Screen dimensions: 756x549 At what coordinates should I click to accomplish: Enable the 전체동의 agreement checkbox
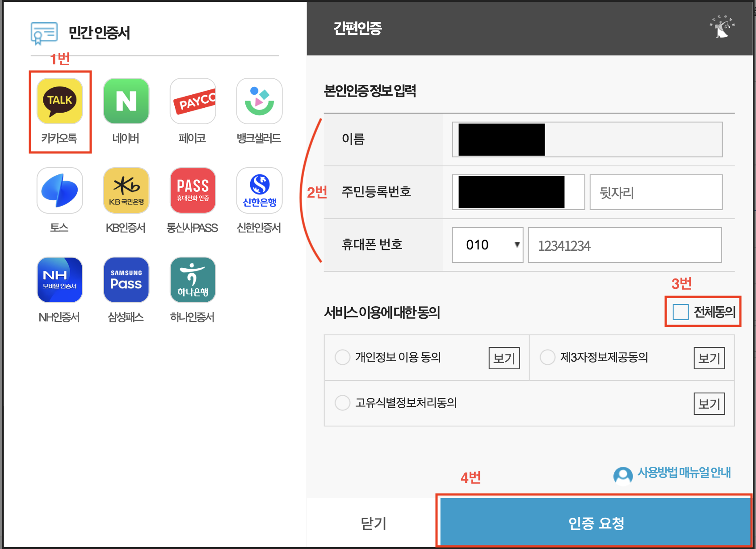[681, 313]
